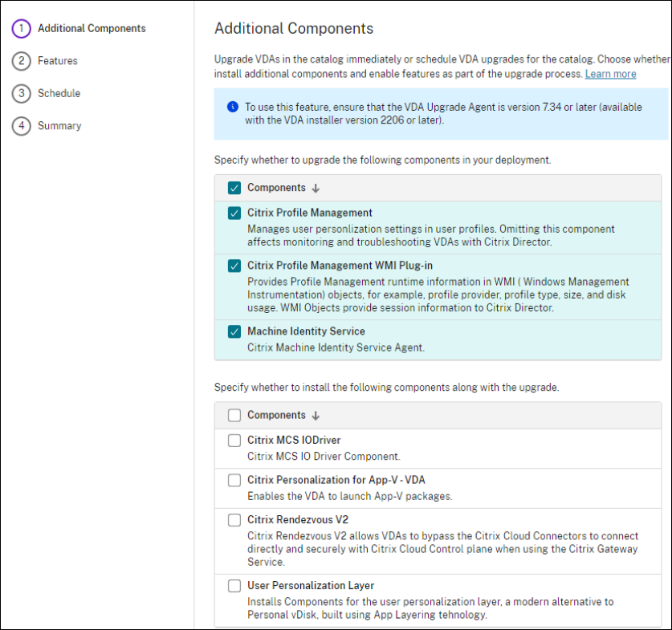This screenshot has height=630, width=672.
Task: Uncheck Citrix Profile Management WMI Plug-in
Action: pyautogui.click(x=234, y=266)
